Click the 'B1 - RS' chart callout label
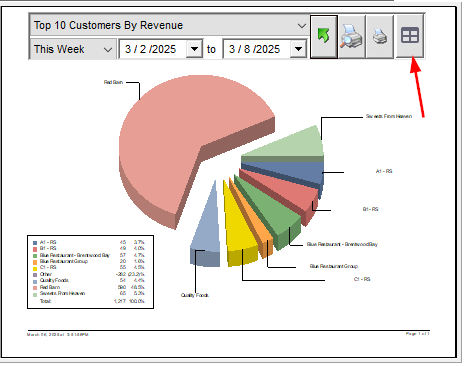Image resolution: width=472 pixels, height=366 pixels. pyautogui.click(x=371, y=209)
